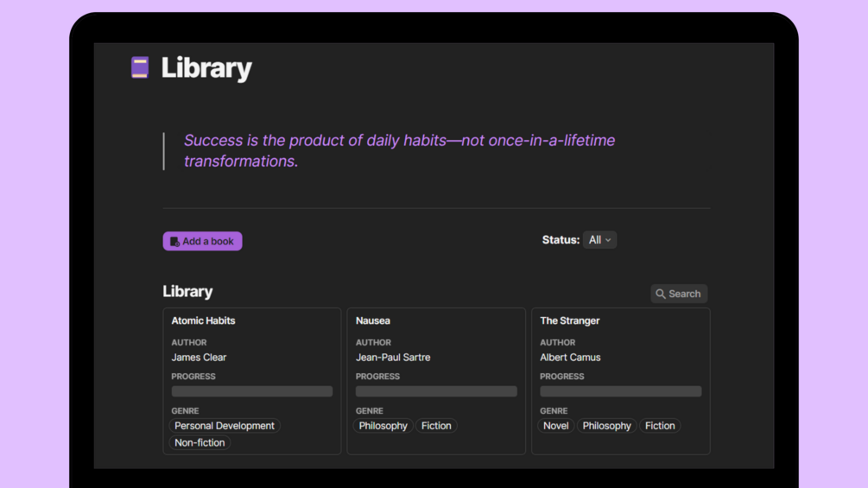Open the Atomic Habits book card
The image size is (868, 488).
pyautogui.click(x=203, y=320)
